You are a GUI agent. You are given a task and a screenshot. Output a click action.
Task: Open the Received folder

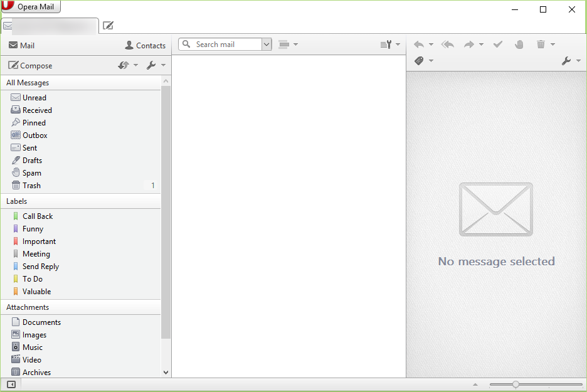[81, 110]
